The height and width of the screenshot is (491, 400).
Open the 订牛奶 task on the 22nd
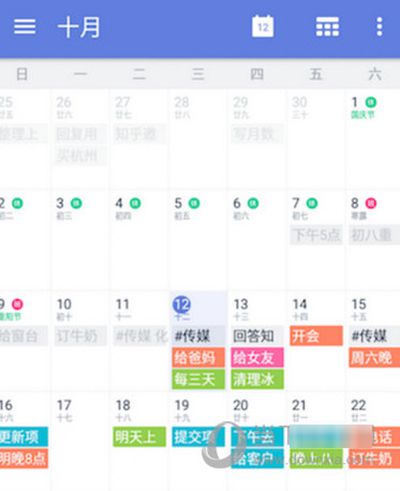pos(374,458)
